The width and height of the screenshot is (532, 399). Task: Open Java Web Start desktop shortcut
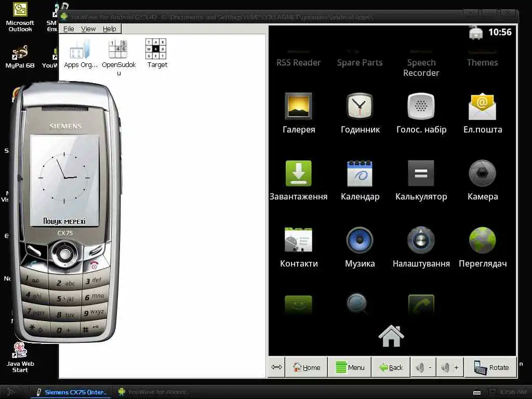point(20,357)
